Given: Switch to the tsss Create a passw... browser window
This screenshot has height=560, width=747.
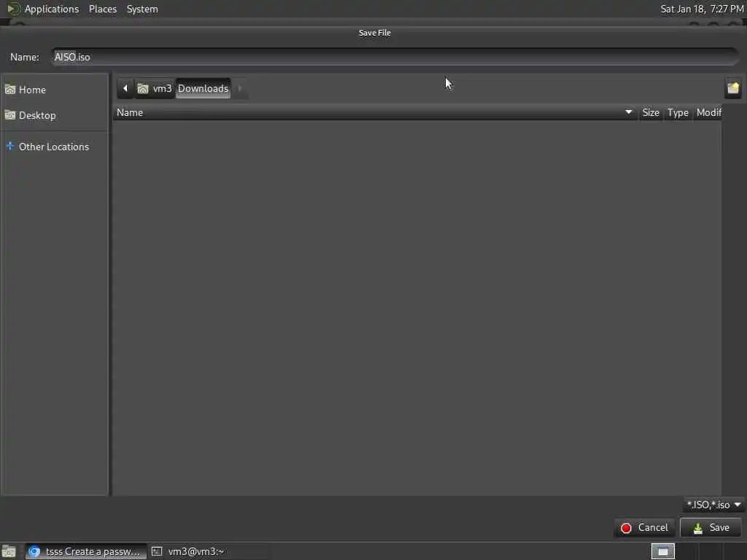Looking at the screenshot, I should pyautogui.click(x=86, y=551).
